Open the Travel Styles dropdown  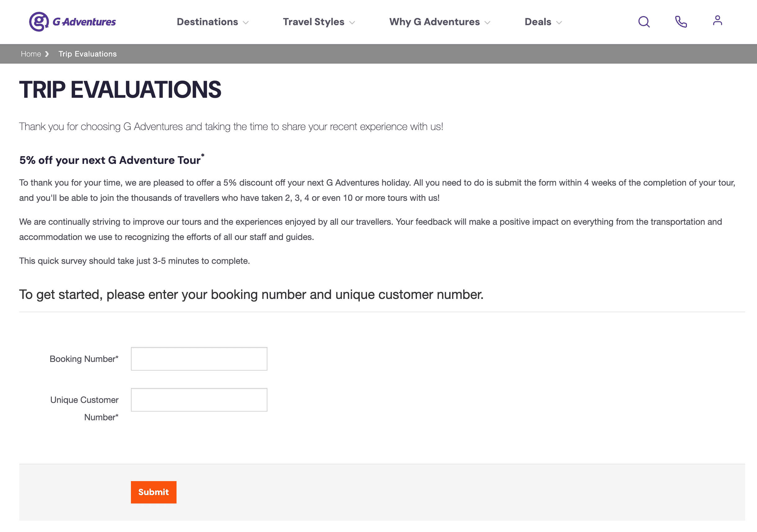(x=318, y=22)
